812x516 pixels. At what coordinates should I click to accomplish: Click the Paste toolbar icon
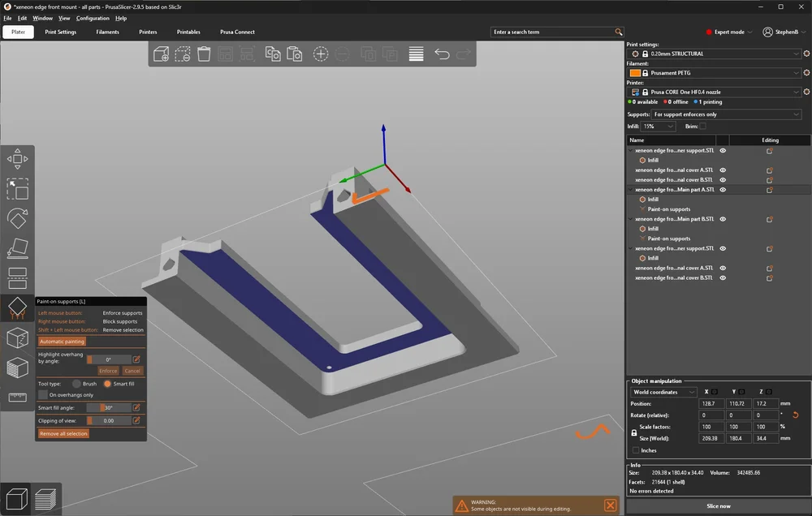coord(295,54)
